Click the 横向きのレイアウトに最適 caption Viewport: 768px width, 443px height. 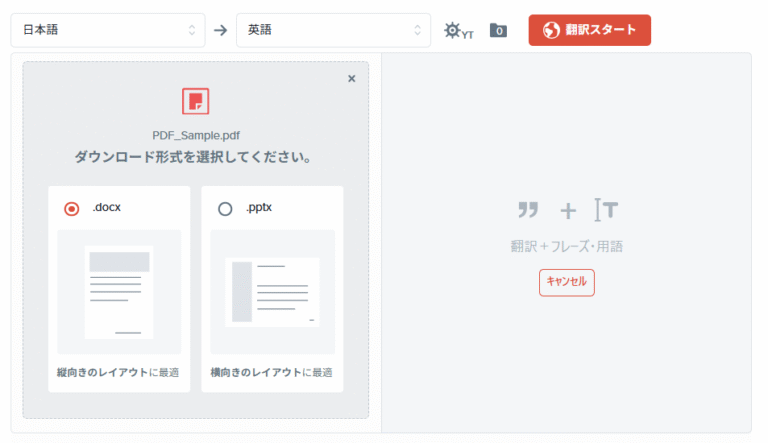[x=271, y=372]
